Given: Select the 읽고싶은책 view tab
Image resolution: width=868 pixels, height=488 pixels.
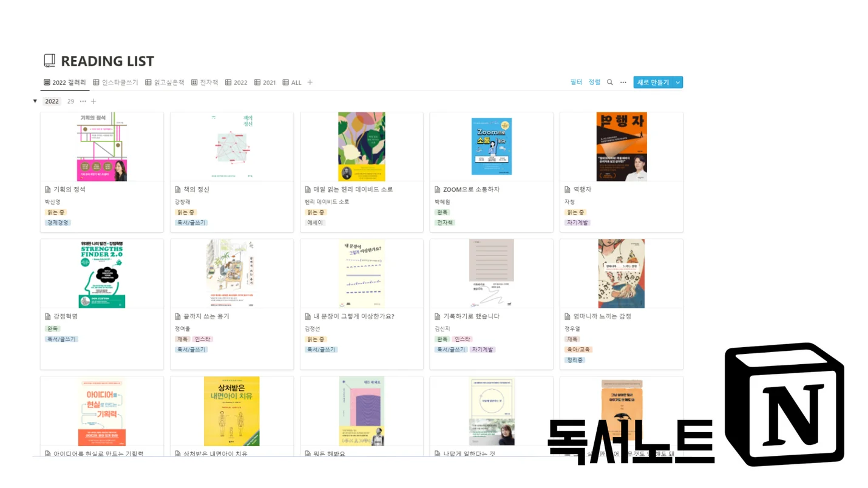Looking at the screenshot, I should click(164, 83).
